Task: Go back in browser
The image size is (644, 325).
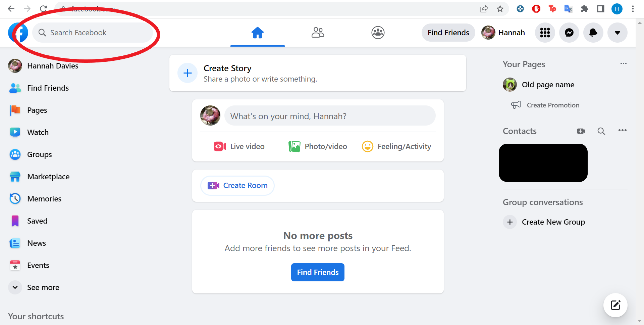Action: (x=11, y=9)
